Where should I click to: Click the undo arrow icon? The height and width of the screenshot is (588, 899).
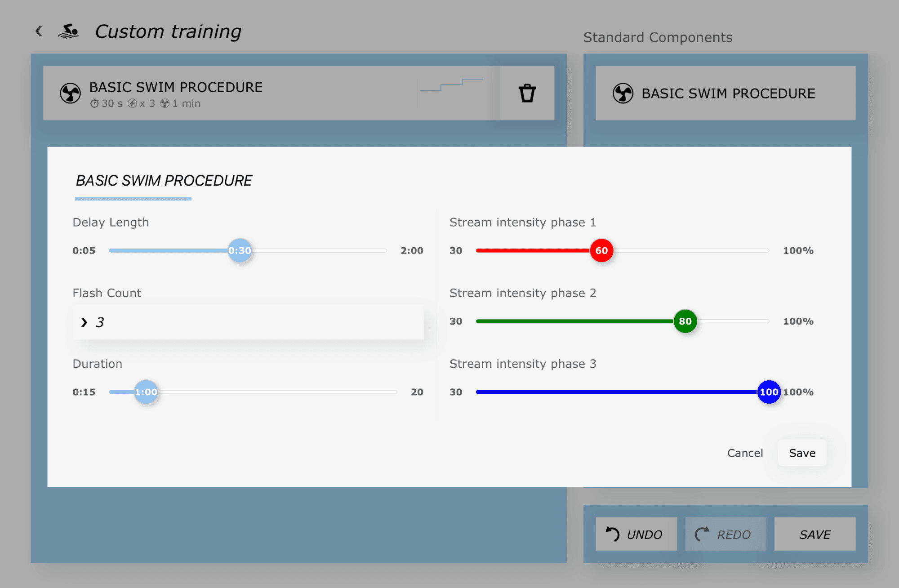612,534
